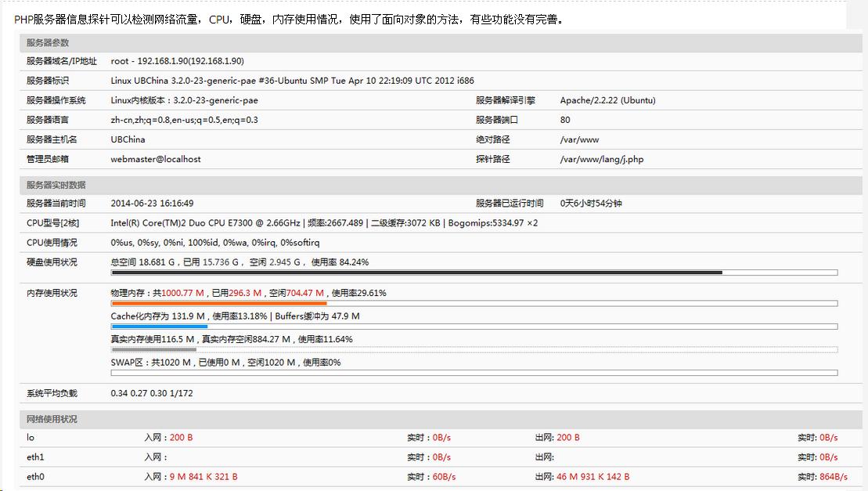Click eth0 inbound 9 M 841 K 321 B

[203, 477]
